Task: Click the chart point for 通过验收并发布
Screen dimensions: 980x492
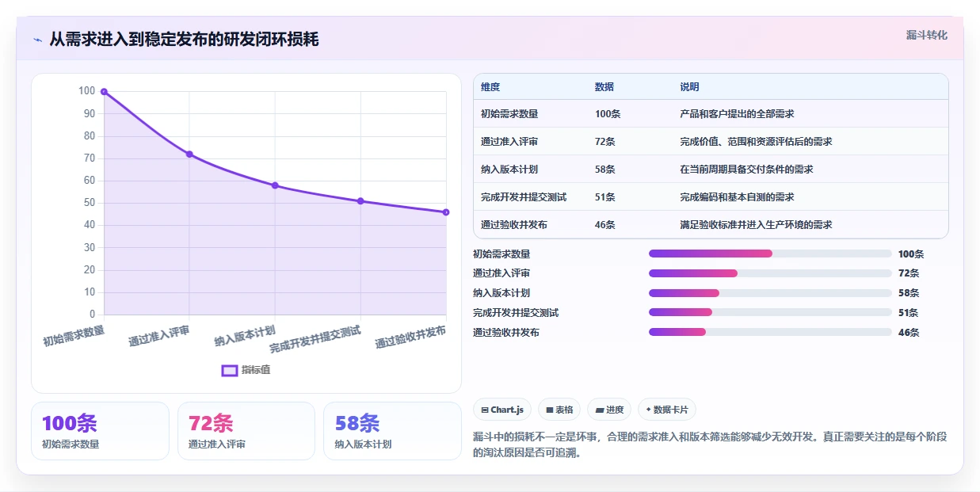Action: pos(446,212)
